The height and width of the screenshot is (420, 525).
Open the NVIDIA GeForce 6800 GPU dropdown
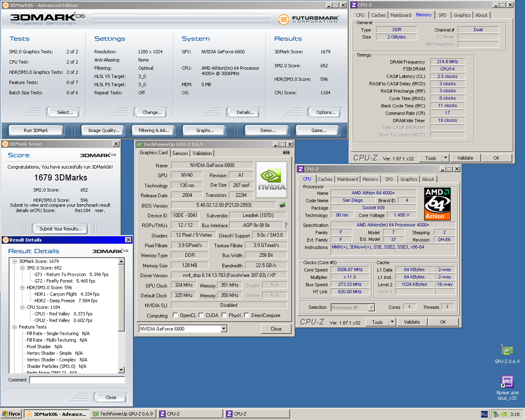(x=224, y=329)
